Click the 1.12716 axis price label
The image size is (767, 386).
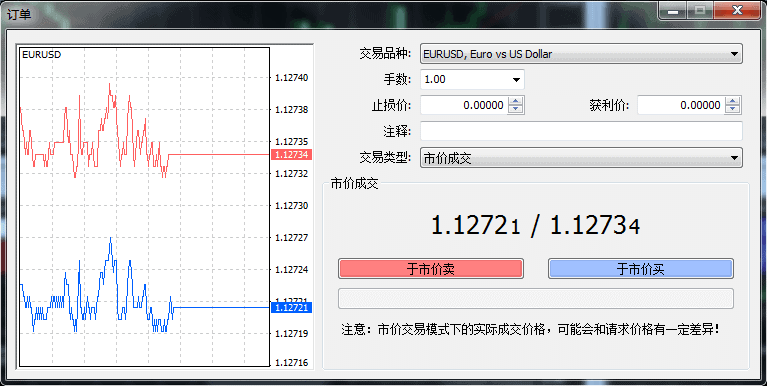click(x=292, y=363)
